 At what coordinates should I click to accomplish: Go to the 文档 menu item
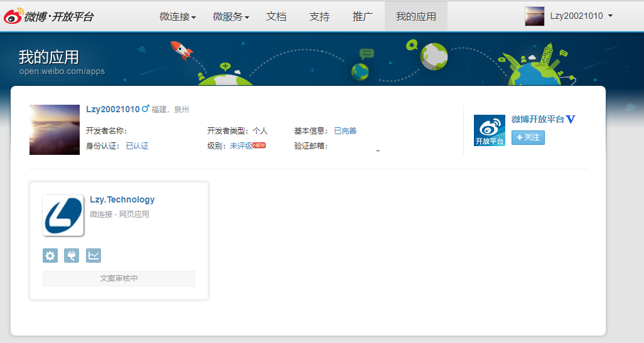[x=276, y=16]
